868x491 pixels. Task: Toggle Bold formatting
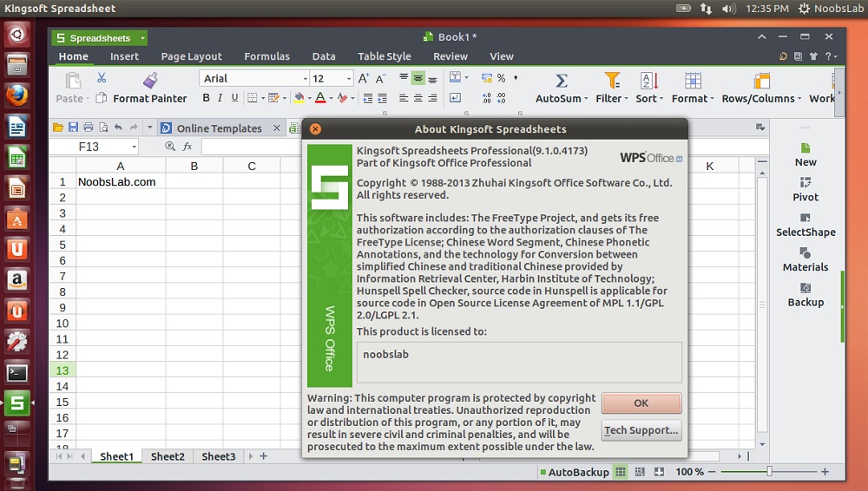pyautogui.click(x=206, y=98)
